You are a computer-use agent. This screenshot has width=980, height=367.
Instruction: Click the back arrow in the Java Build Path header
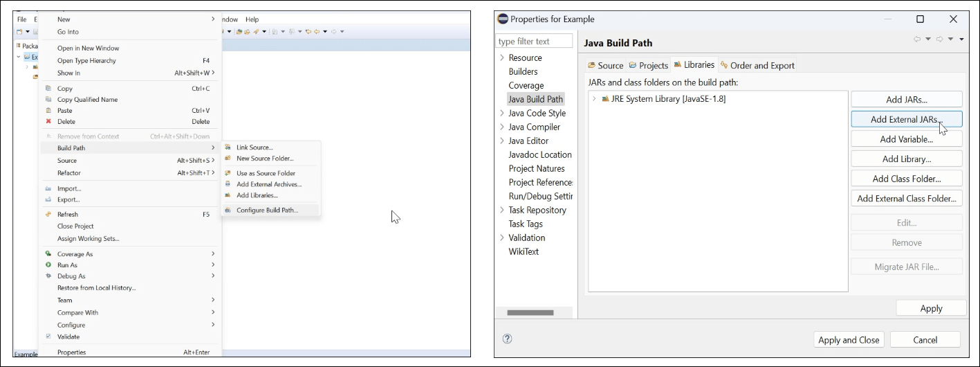(x=917, y=39)
